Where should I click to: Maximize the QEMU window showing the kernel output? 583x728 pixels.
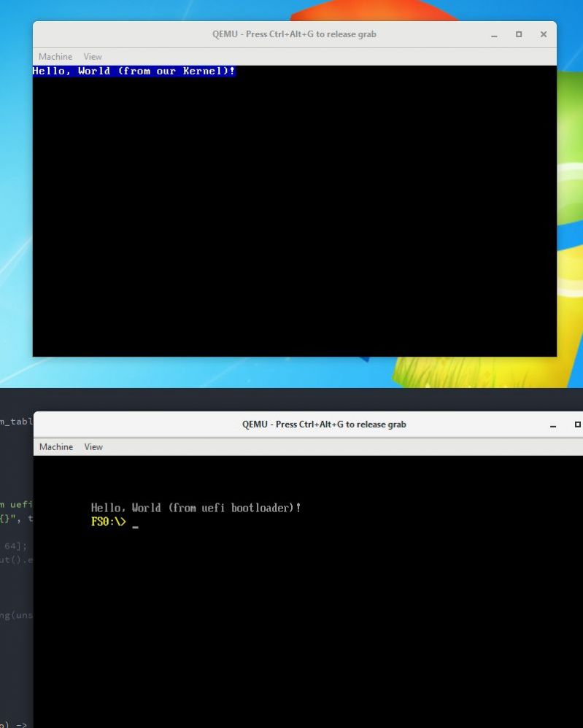(519, 35)
